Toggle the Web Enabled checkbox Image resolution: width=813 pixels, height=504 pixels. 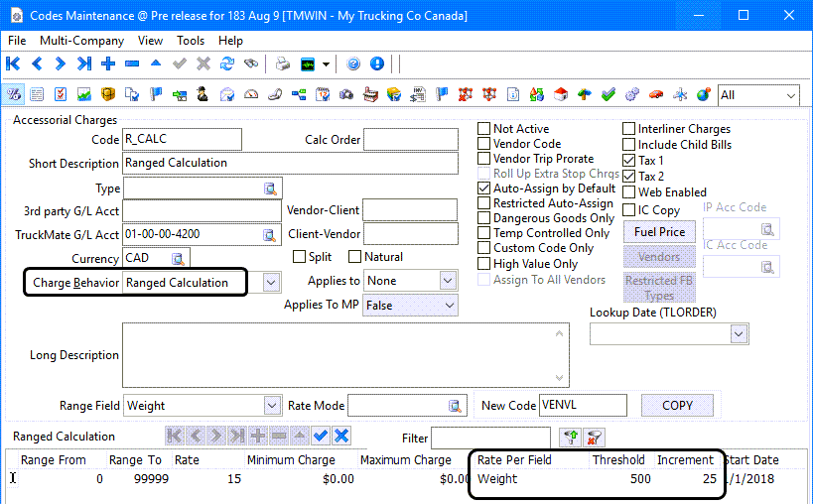pyautogui.click(x=629, y=192)
